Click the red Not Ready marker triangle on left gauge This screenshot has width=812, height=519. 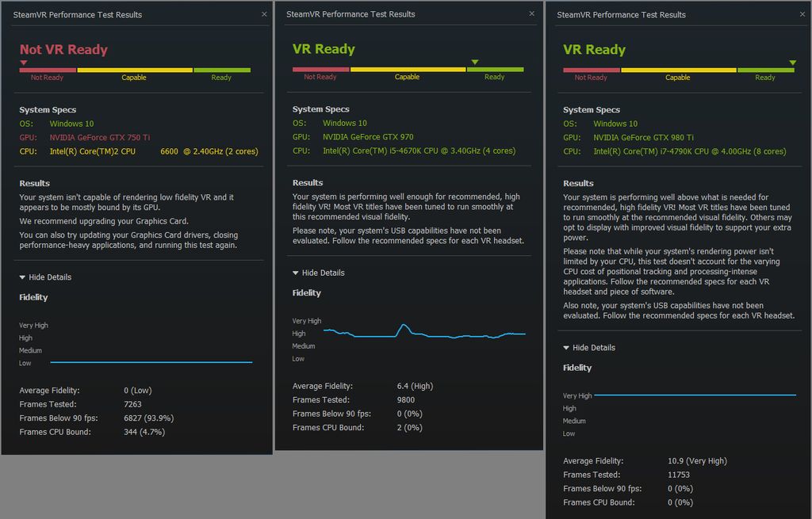pos(22,61)
